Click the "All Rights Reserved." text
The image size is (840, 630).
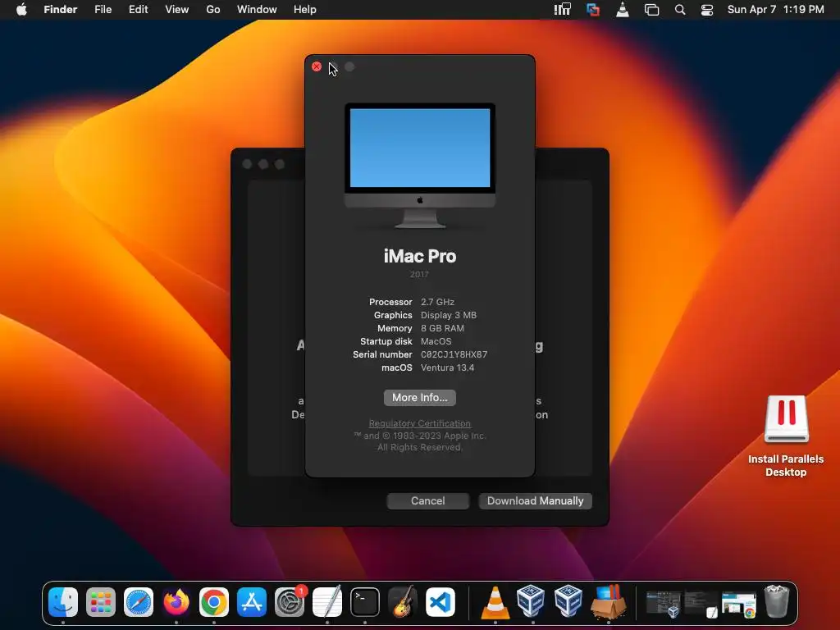419,447
